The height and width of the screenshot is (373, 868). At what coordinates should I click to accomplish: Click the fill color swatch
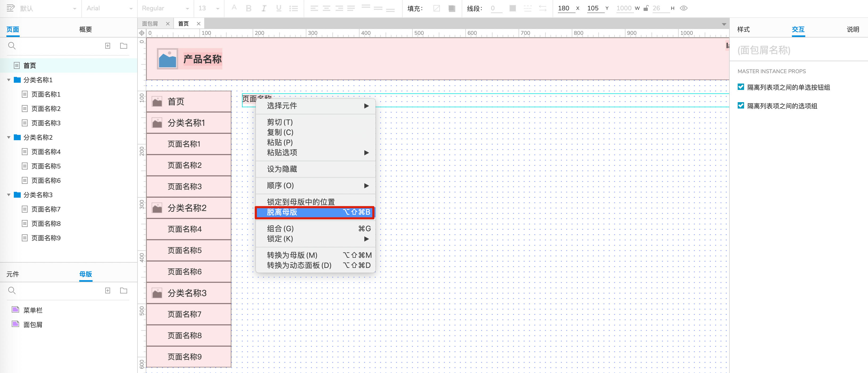tap(452, 9)
